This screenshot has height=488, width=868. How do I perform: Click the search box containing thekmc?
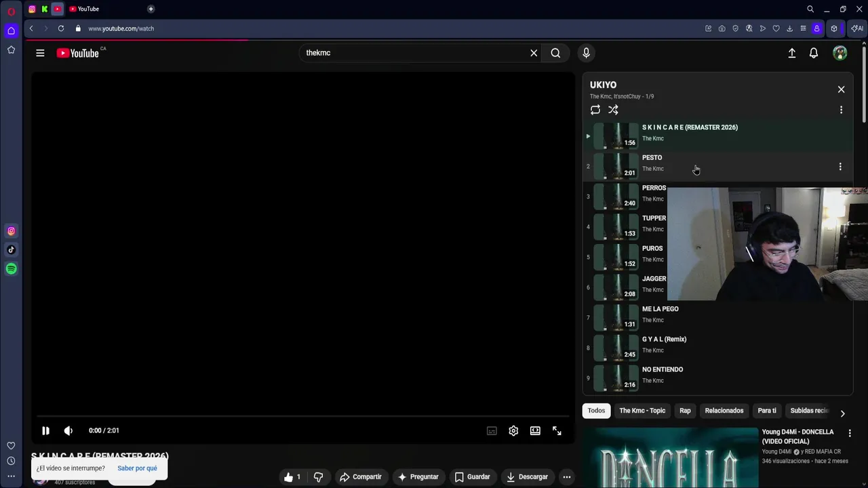(x=414, y=53)
